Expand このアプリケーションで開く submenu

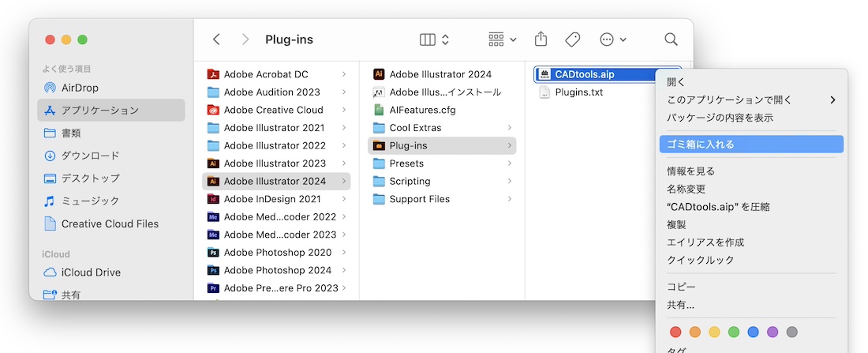pyautogui.click(x=750, y=100)
